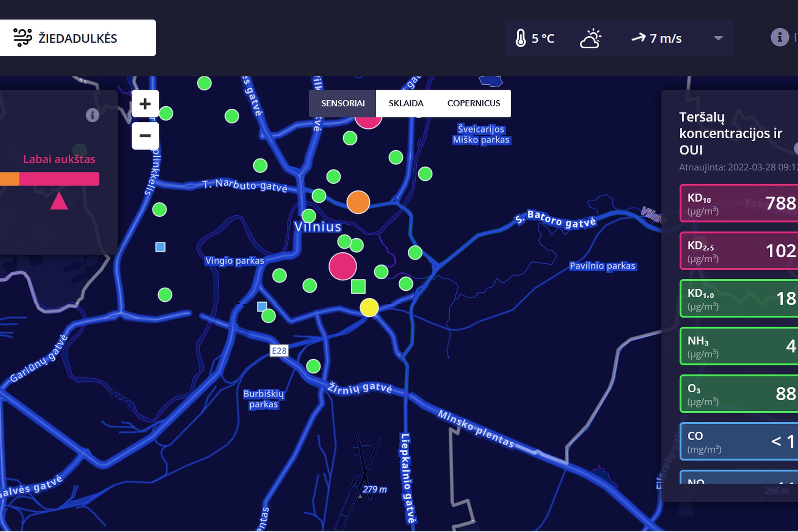The image size is (798, 532).
Task: Zoom in with the plus button
Action: [145, 104]
